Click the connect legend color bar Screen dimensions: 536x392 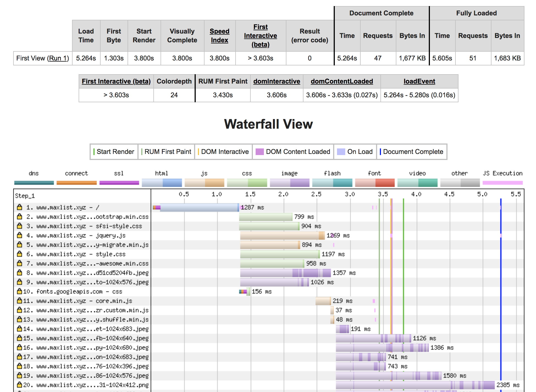[77, 183]
